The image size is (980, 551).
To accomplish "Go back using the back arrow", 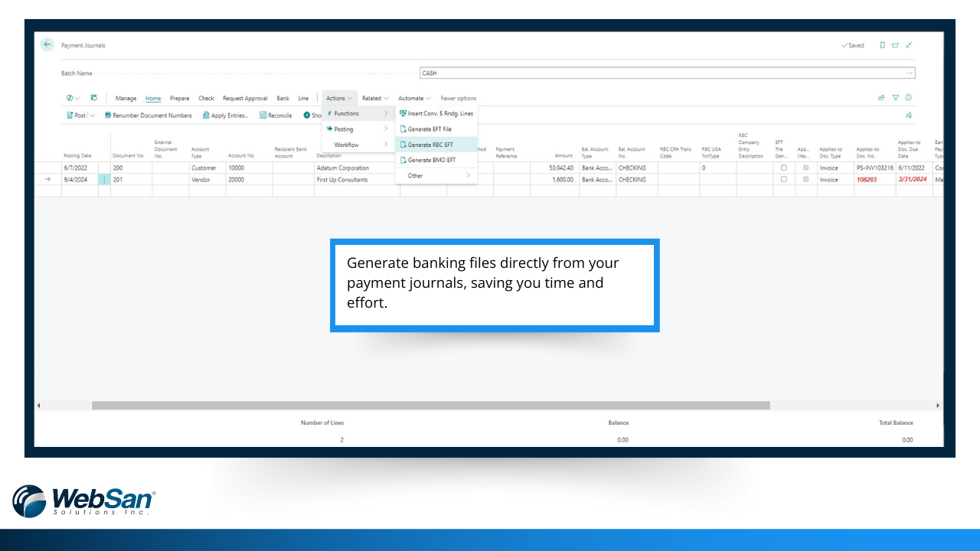I will [x=47, y=45].
